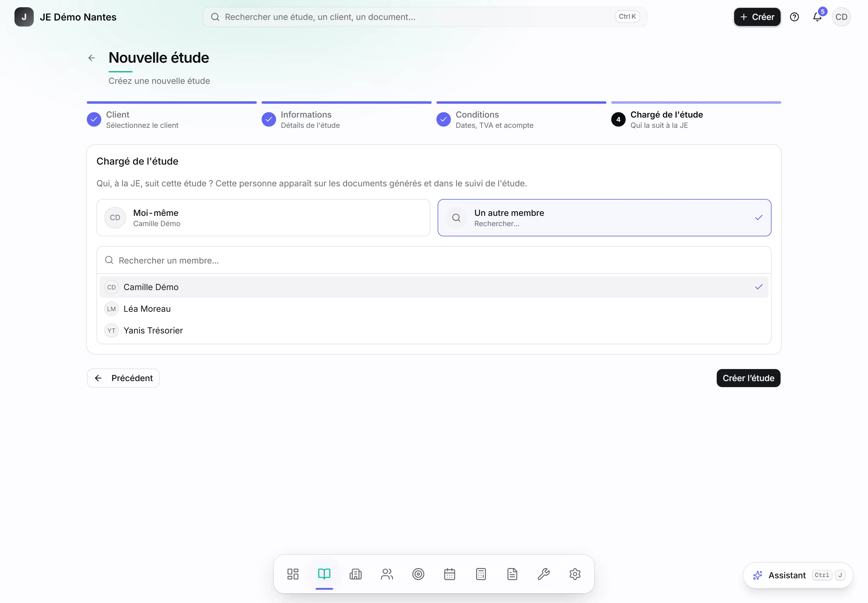
Task: Open the notifications bell
Action: click(817, 17)
